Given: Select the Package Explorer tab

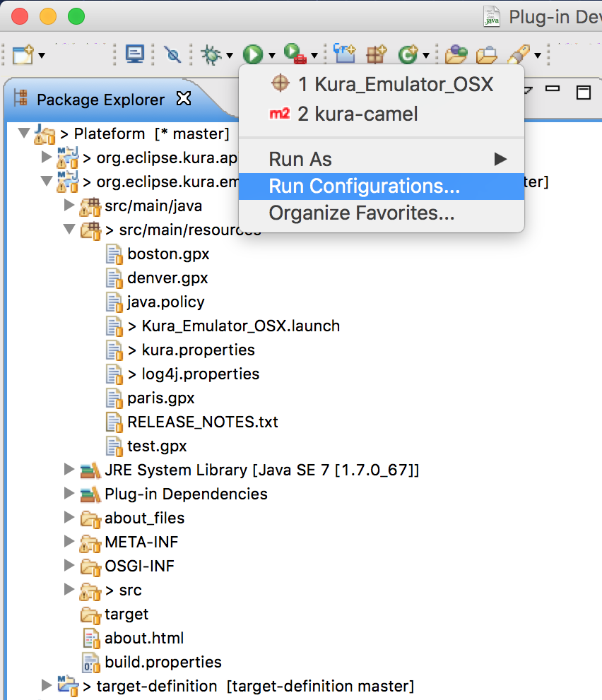Looking at the screenshot, I should (100, 100).
